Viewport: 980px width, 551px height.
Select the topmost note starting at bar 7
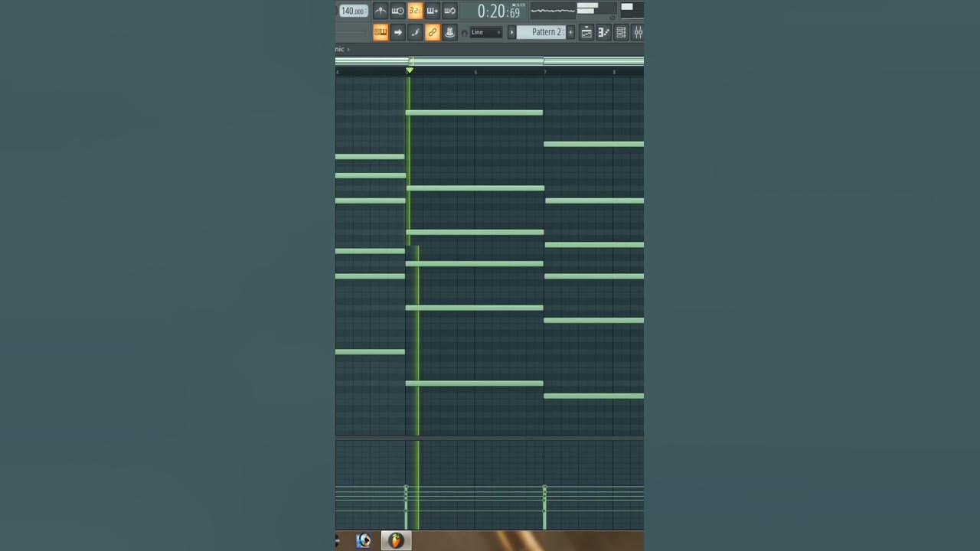[x=593, y=144]
